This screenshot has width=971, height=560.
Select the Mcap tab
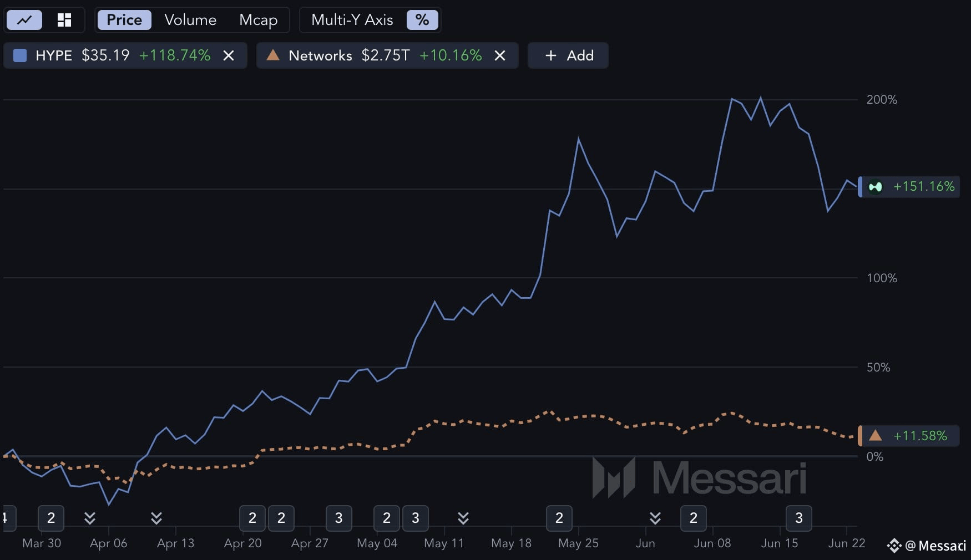coord(258,20)
